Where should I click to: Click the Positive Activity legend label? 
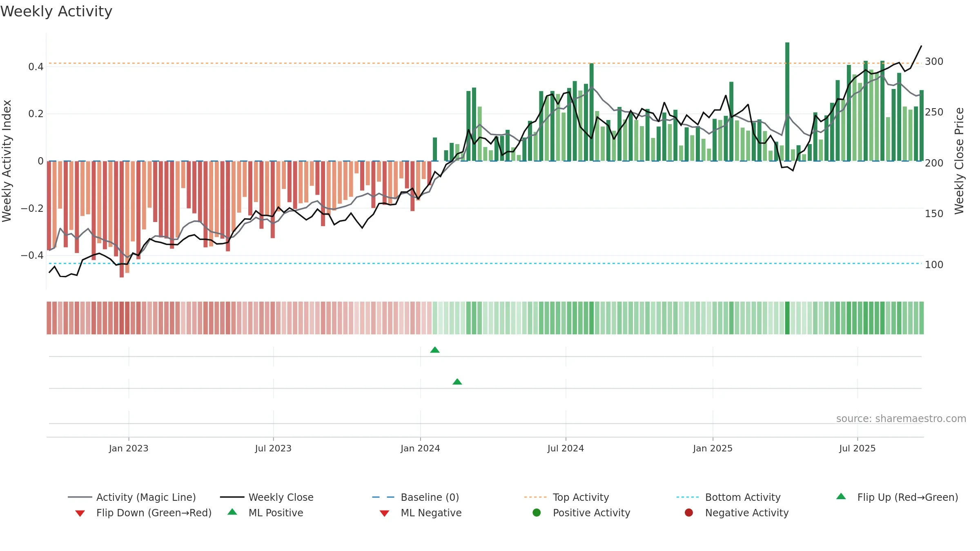pyautogui.click(x=592, y=513)
